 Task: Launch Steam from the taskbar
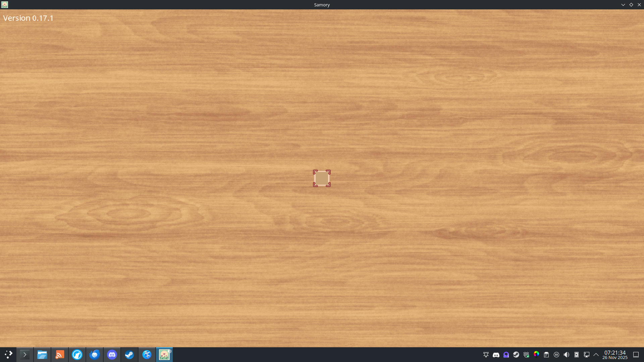click(129, 355)
